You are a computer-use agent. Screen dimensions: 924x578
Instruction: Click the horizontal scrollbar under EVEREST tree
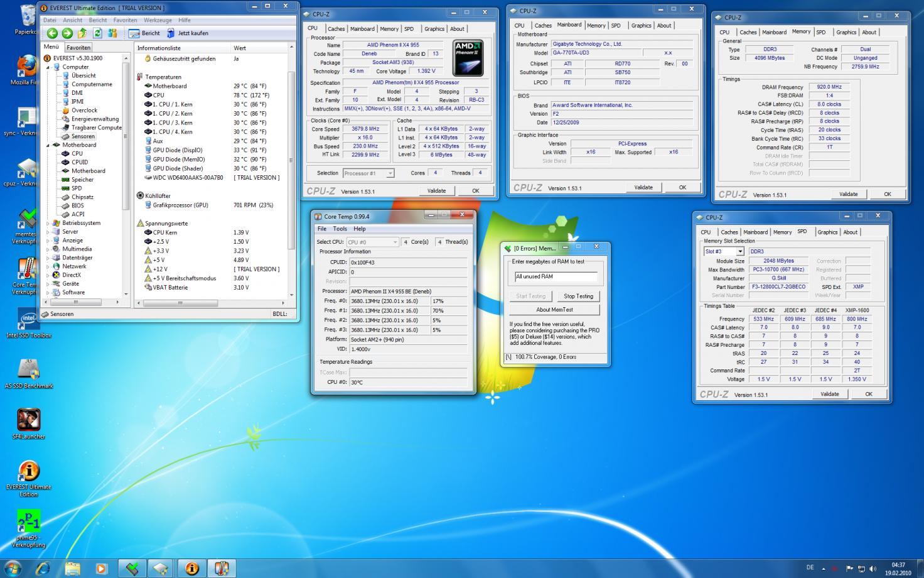(83, 302)
